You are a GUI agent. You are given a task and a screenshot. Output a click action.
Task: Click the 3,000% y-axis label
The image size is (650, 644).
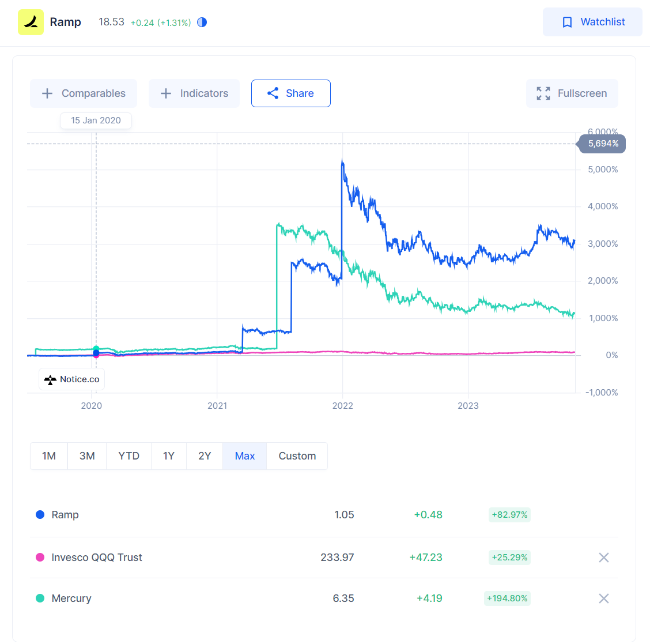[x=603, y=244]
